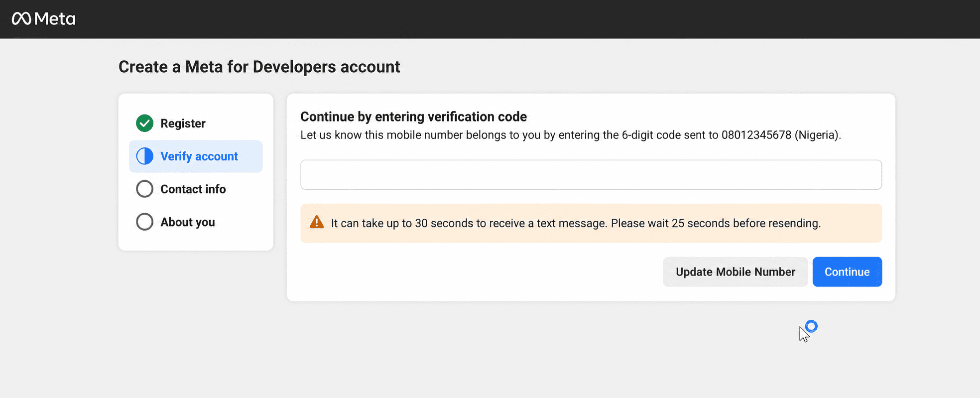The height and width of the screenshot is (398, 980).
Task: Click "Continue by entering verification code" heading
Action: coord(413,117)
